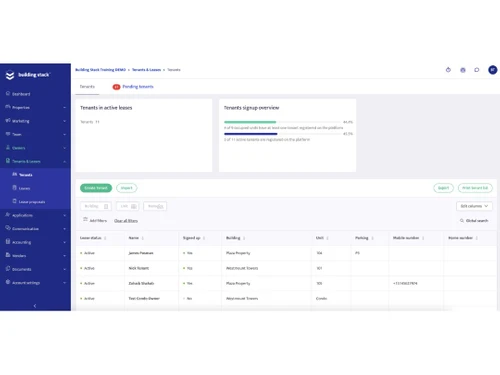Expand the Communication menu chevron
500x375 pixels.
point(65,229)
